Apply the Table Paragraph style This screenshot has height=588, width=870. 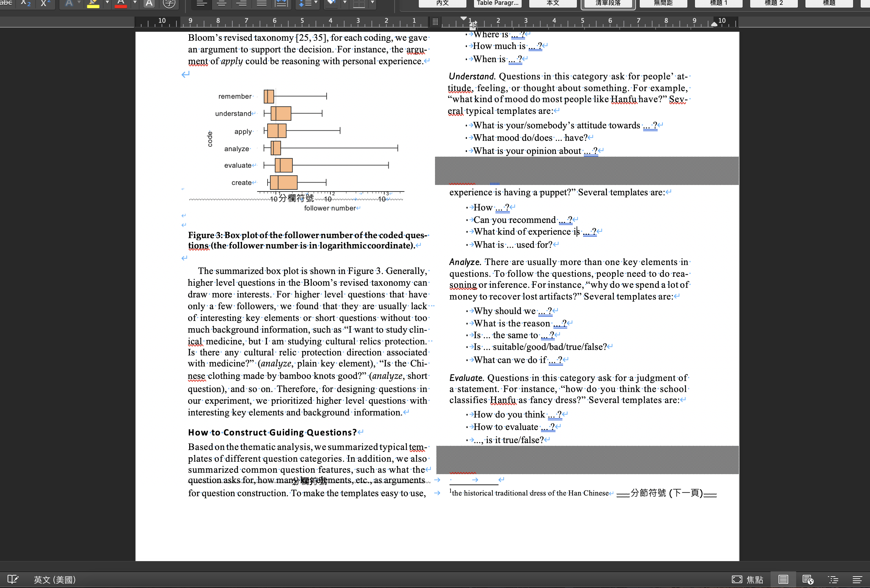[497, 3]
